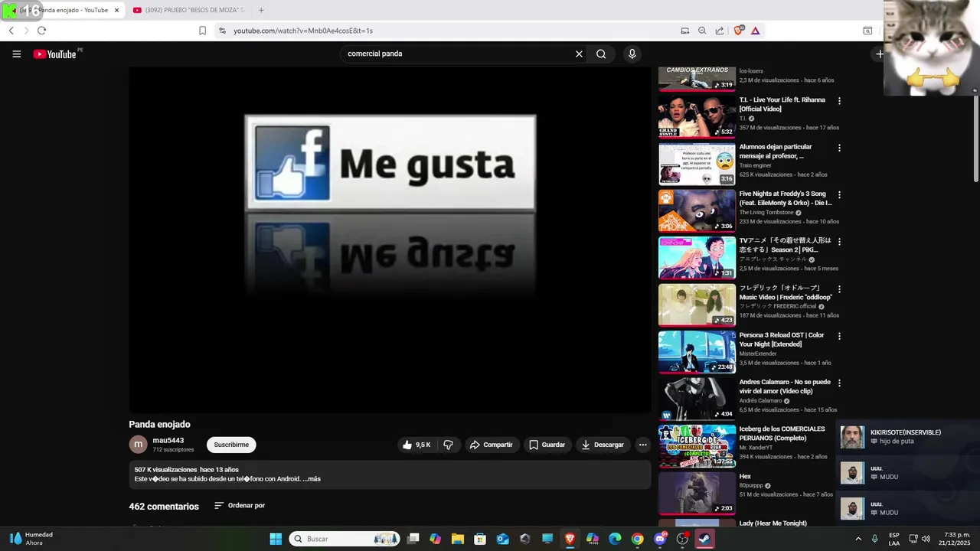980x551 pixels.
Task: Open the mau5443 channel name link
Action: click(168, 441)
